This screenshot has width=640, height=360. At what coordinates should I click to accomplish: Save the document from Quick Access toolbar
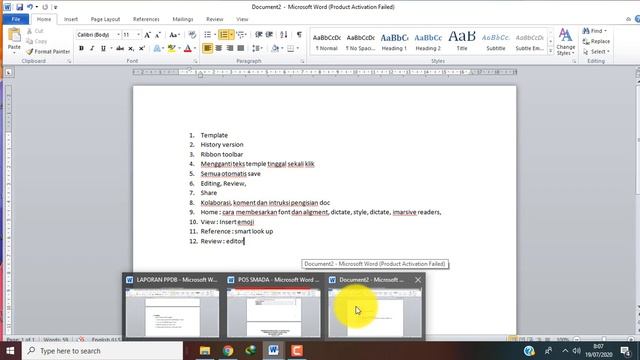pos(20,7)
